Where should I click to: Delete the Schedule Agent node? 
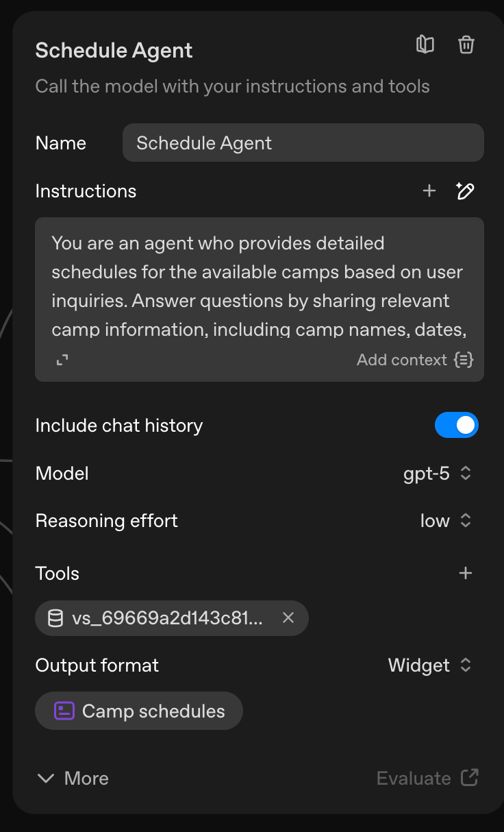[466, 45]
